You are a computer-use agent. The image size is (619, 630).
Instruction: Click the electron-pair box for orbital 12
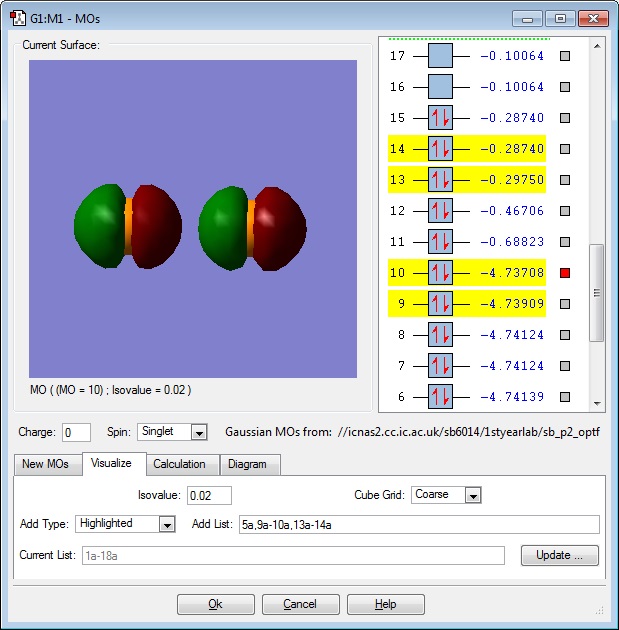(x=440, y=211)
